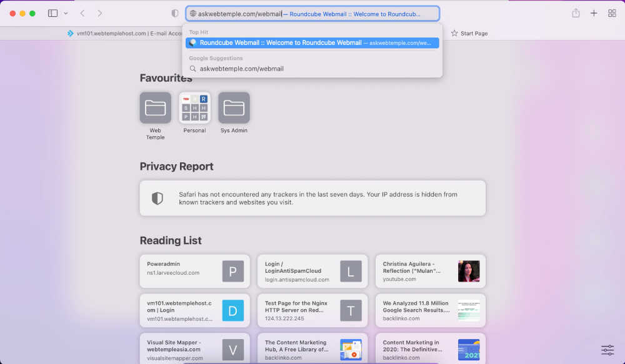Open the Test Page for the Nginx item
Viewport: 625px width, 364px height.
[312, 311]
